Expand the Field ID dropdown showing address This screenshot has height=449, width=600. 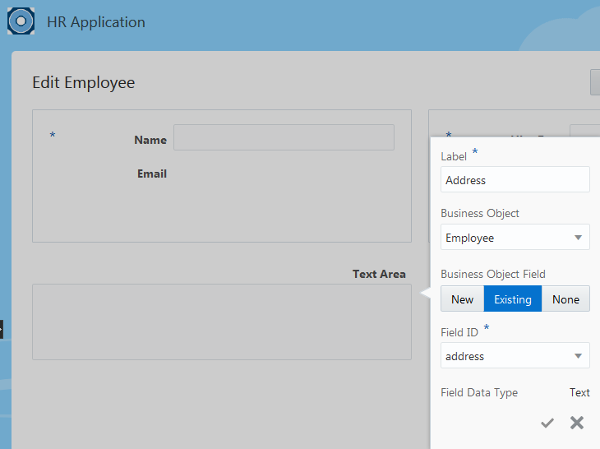515,356
